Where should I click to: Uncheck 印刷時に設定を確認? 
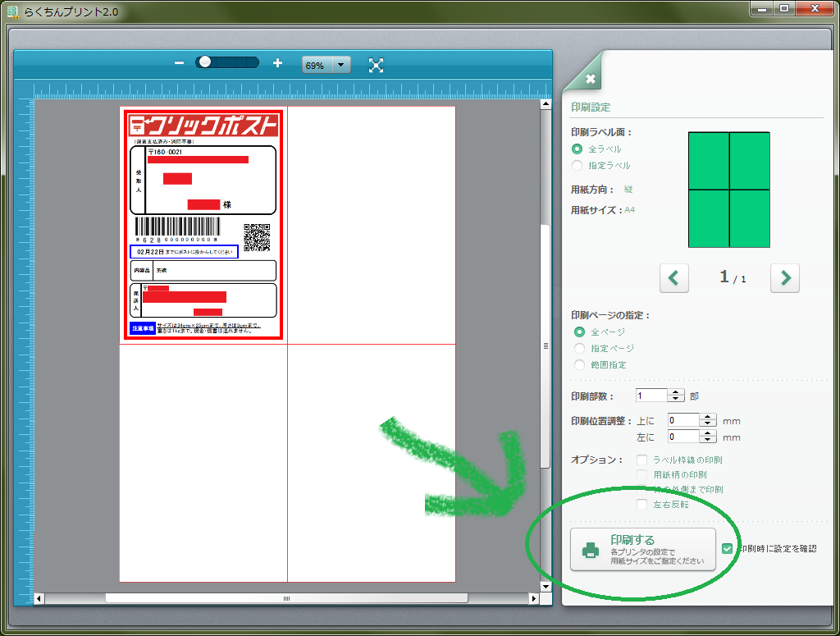[727, 549]
